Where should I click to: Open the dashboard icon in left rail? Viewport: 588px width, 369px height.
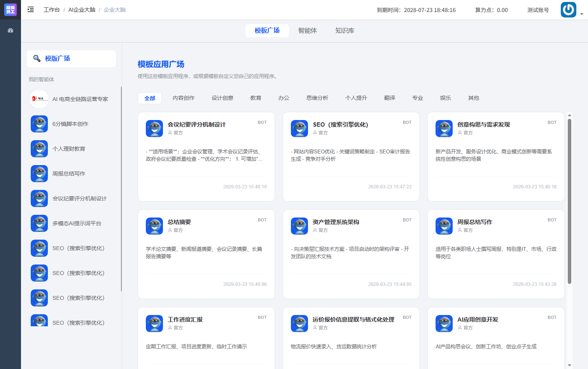pyautogui.click(x=10, y=30)
